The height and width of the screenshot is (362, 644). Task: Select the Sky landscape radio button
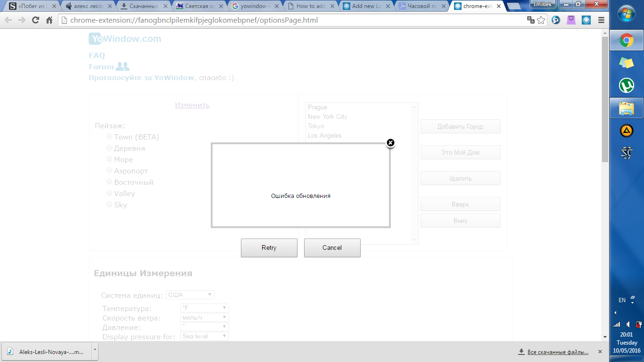(x=109, y=205)
